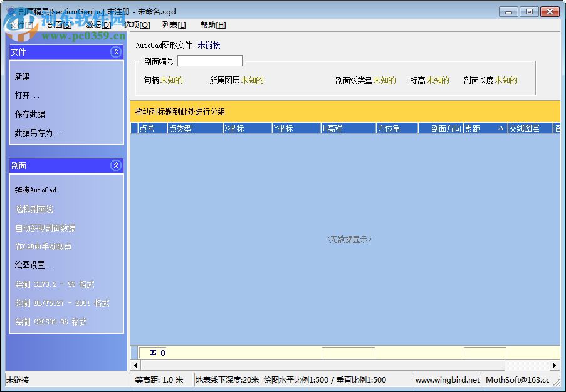Click the right arrow of the horizontal scrollbar
The width and height of the screenshot is (566, 392).
(x=555, y=365)
